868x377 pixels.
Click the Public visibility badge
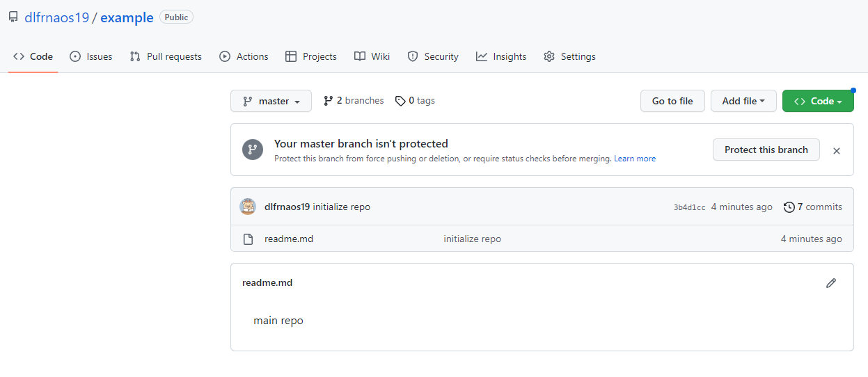pos(176,17)
